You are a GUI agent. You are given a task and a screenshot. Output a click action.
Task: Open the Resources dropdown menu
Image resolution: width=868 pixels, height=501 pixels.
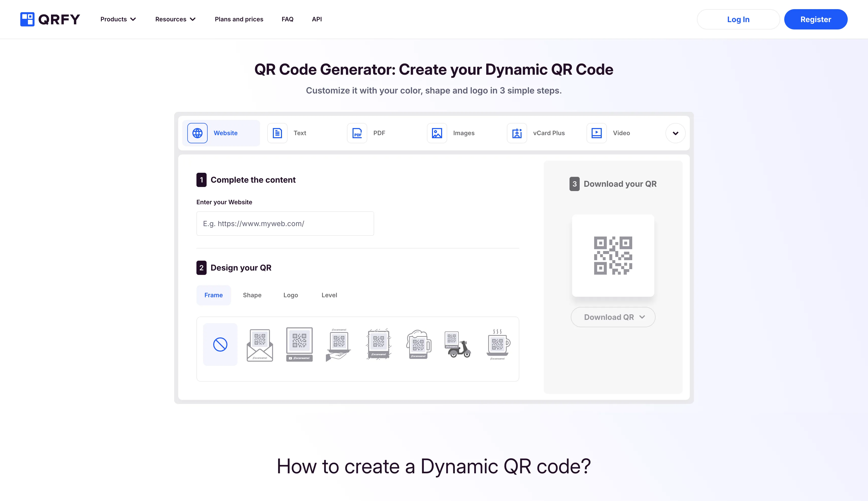point(175,19)
